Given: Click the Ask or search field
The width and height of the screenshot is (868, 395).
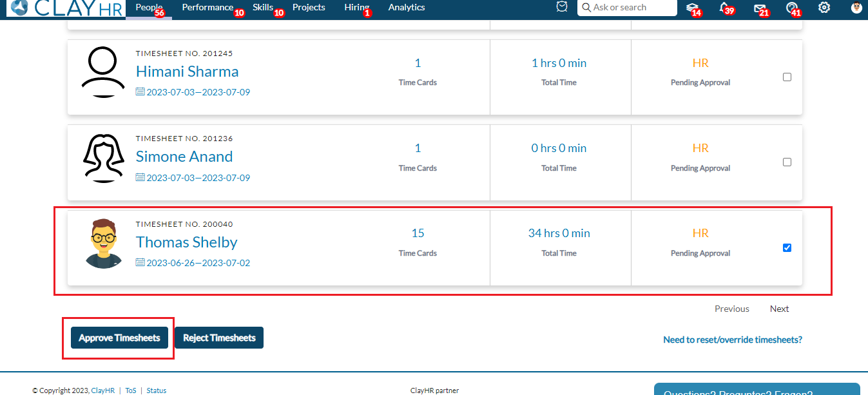Looking at the screenshot, I should (x=627, y=8).
